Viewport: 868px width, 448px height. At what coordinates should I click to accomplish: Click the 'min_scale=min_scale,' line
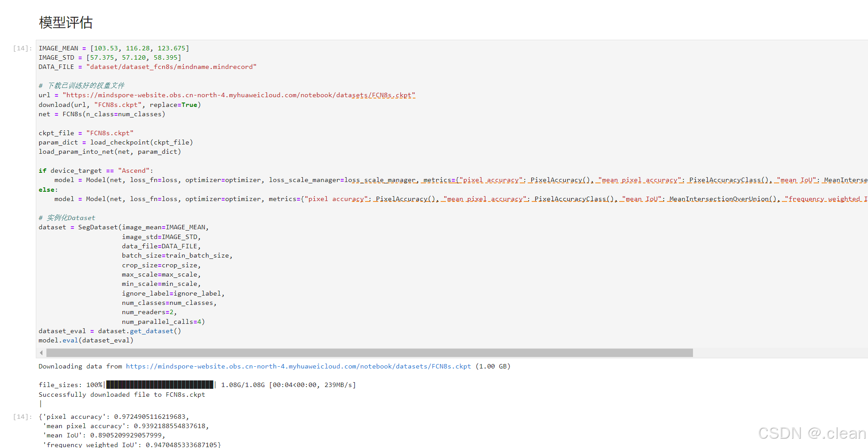tap(161, 284)
